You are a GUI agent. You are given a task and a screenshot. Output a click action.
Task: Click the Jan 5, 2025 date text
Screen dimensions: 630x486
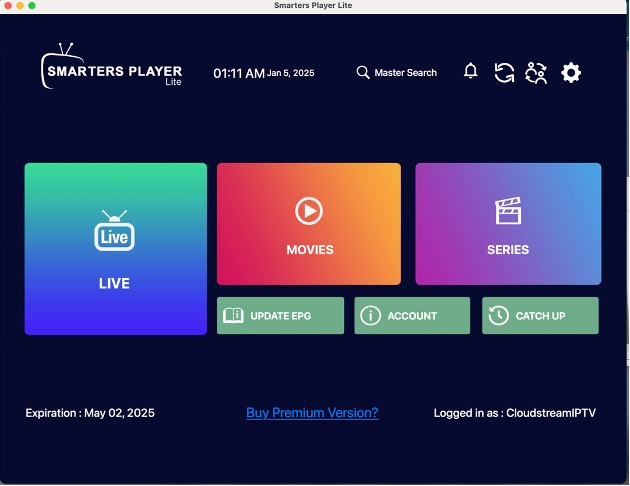(290, 73)
